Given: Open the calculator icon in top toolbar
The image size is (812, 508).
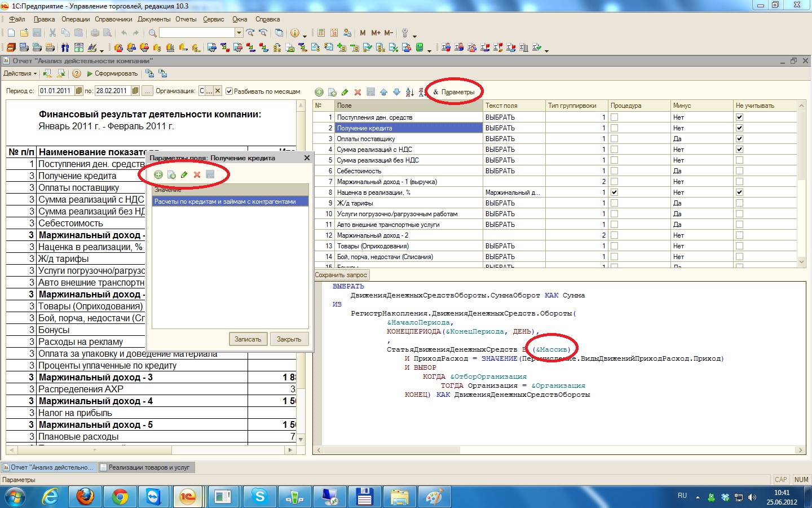Looking at the screenshot, I should 321,33.
